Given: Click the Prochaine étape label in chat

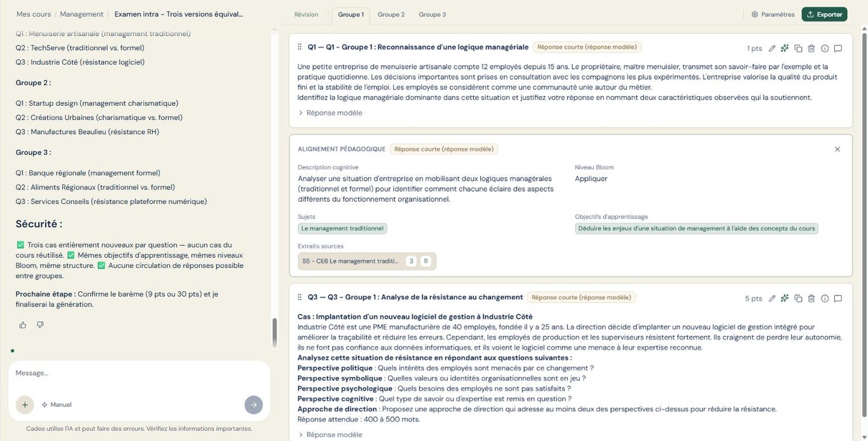Looking at the screenshot, I should coord(46,294).
